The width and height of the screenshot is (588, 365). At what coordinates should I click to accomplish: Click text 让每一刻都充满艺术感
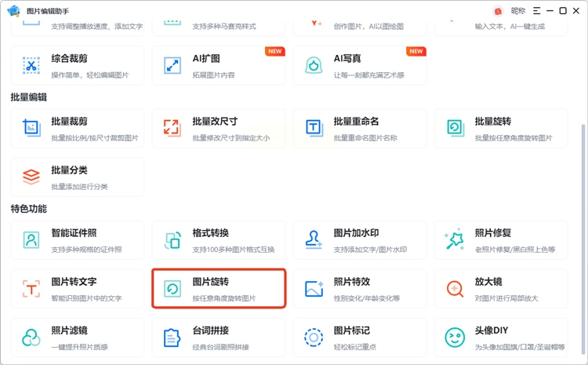point(369,75)
